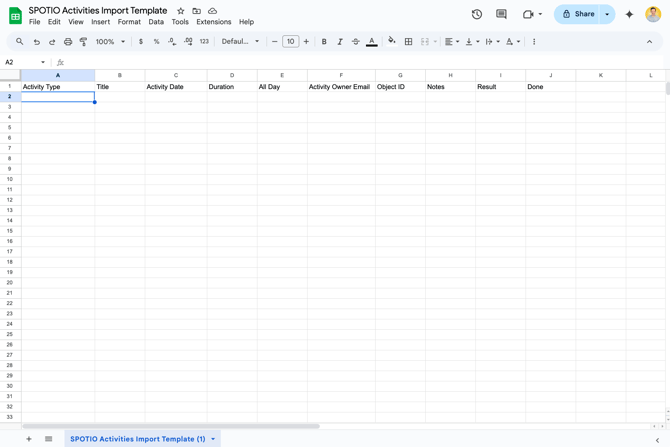Go to Sheets home via logo
Image resolution: width=670 pixels, height=447 pixels.
[15, 16]
